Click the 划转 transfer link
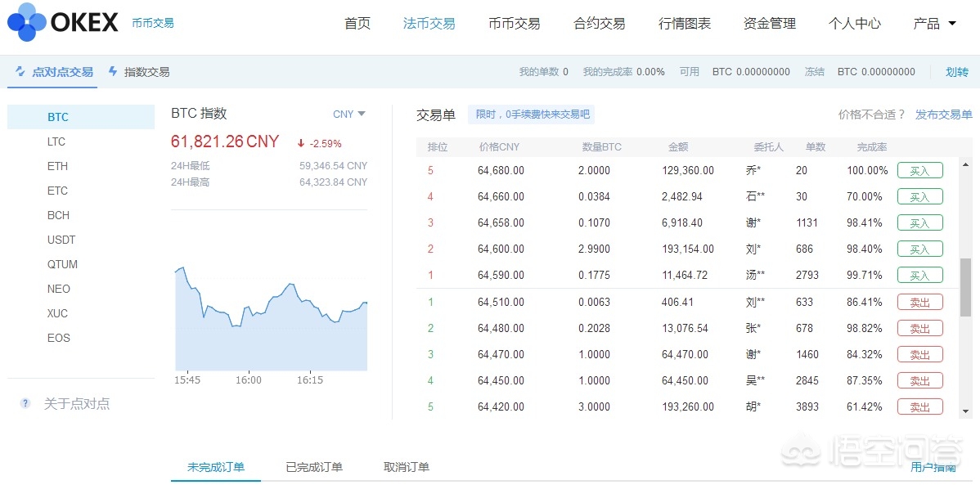Viewport: 980px width, 485px height. pos(956,72)
